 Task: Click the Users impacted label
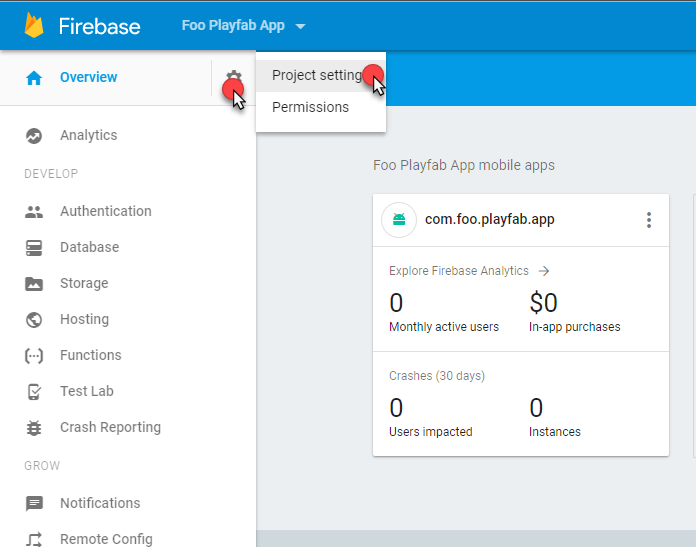point(431,432)
